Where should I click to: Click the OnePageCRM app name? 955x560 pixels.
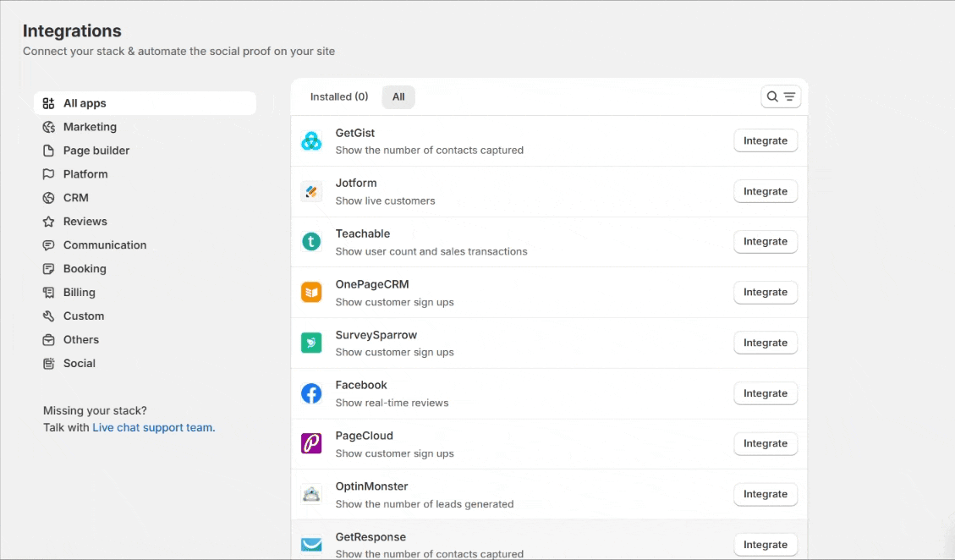pyautogui.click(x=372, y=284)
